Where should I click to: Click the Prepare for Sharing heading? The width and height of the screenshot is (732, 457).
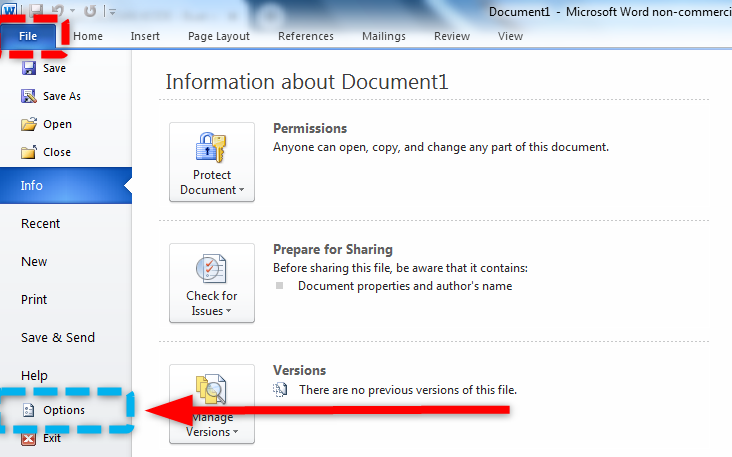coord(333,249)
